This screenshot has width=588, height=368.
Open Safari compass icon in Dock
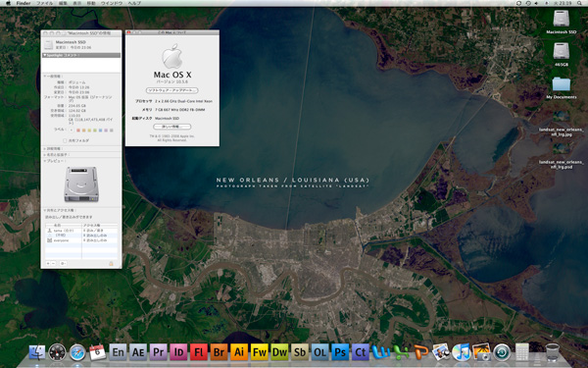point(77,352)
